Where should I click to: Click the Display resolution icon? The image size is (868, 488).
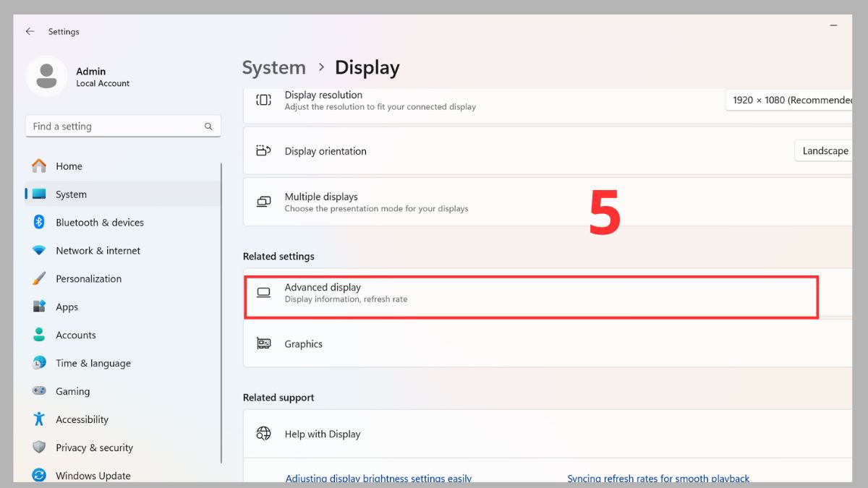[x=263, y=100]
